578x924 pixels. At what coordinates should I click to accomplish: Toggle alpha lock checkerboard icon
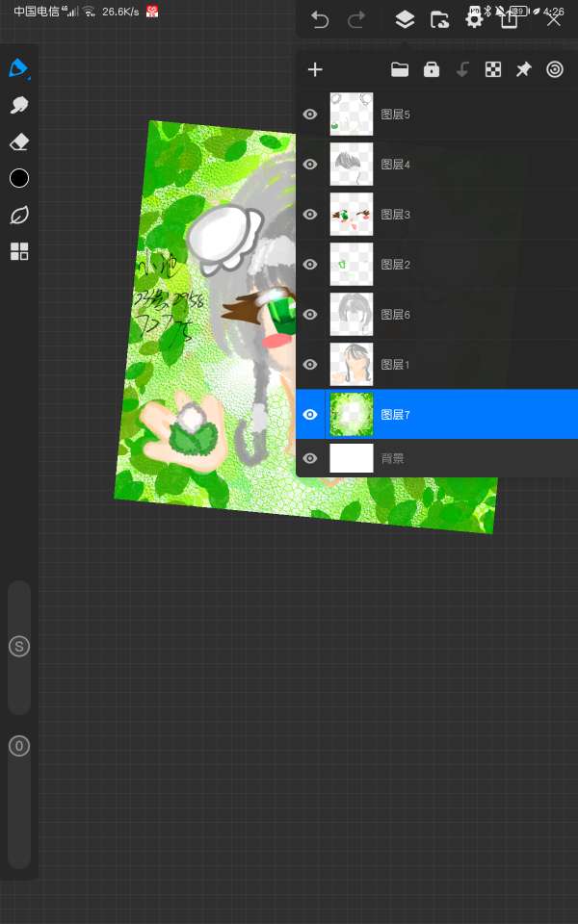pyautogui.click(x=493, y=69)
